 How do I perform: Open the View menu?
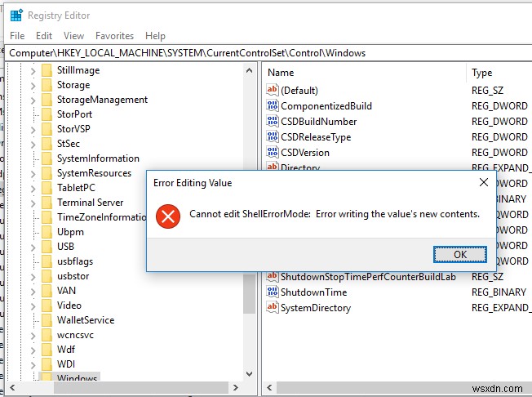[x=73, y=36]
